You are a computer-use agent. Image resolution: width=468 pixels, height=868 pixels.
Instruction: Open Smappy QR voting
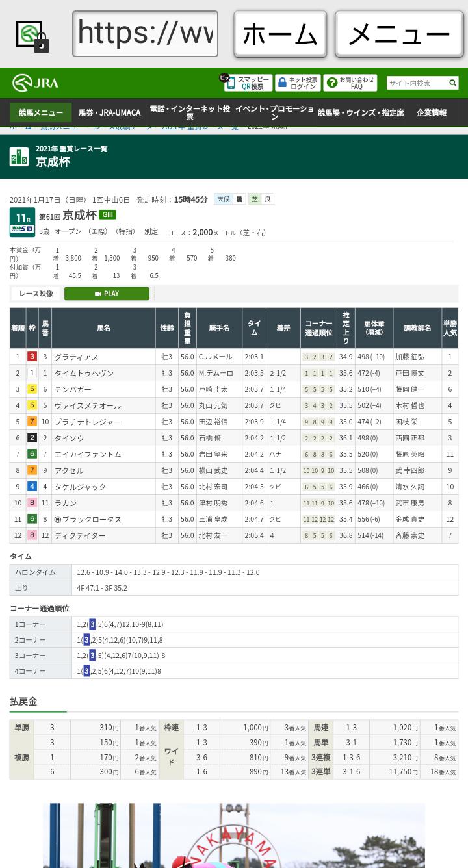point(248,83)
